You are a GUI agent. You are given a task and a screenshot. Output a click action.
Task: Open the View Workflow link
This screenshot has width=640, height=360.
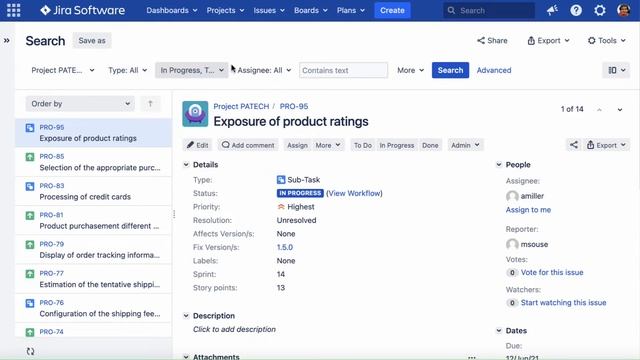tap(354, 193)
